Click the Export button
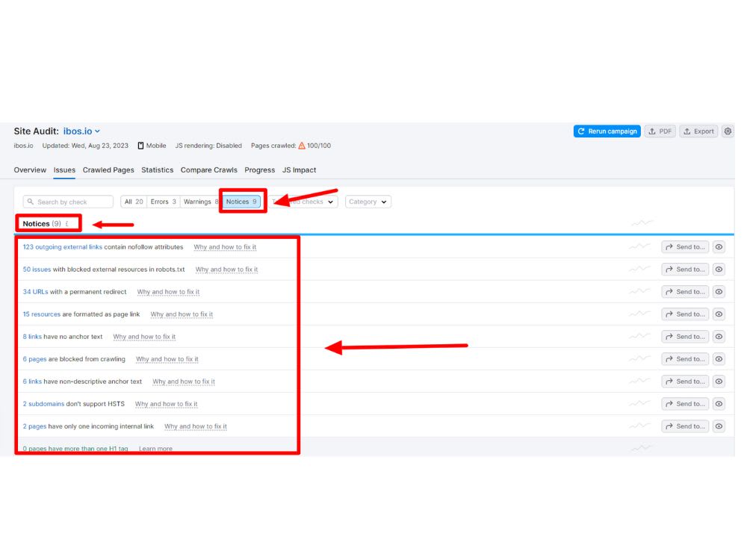The image size is (747, 560). (698, 131)
